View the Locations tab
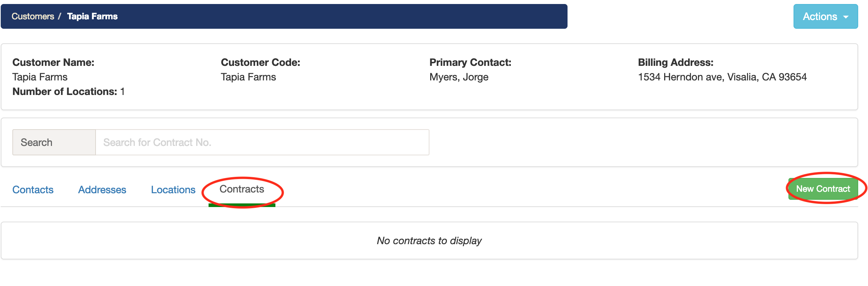The width and height of the screenshot is (868, 286). 173,189
